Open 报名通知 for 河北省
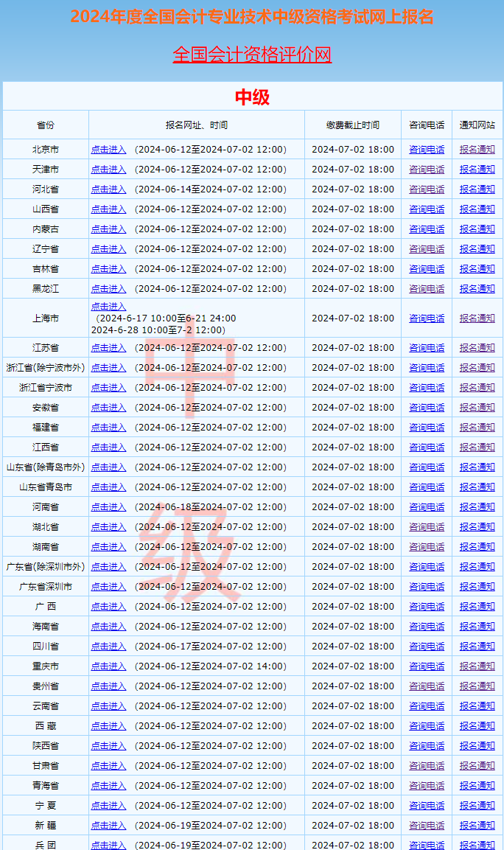Screen dimensions: 504x850 pyautogui.click(x=477, y=189)
